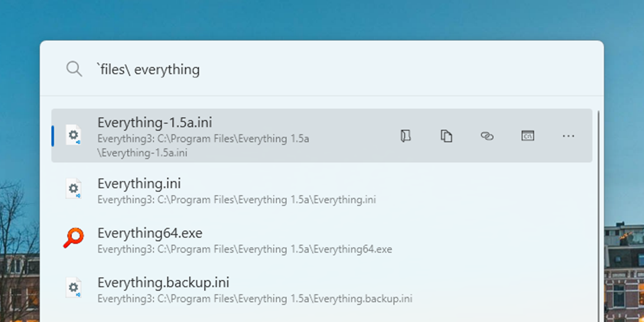The image size is (644, 322).
Task: Click the Everything.backup.ini gear file icon
Action: pyautogui.click(x=73, y=288)
